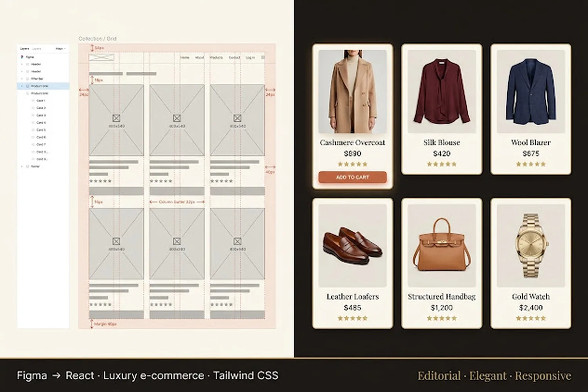The width and height of the screenshot is (588, 392).
Task: Click the image placeholder icon in the top-right wireframe card
Action: pos(237,118)
